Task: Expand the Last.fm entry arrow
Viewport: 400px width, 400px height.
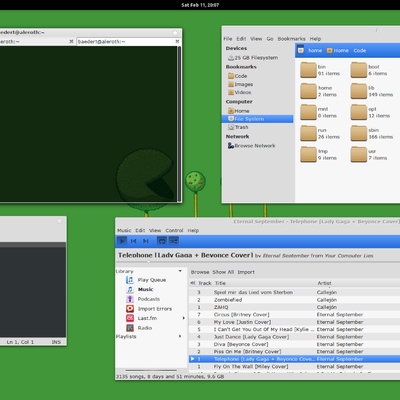Action: pos(183,318)
